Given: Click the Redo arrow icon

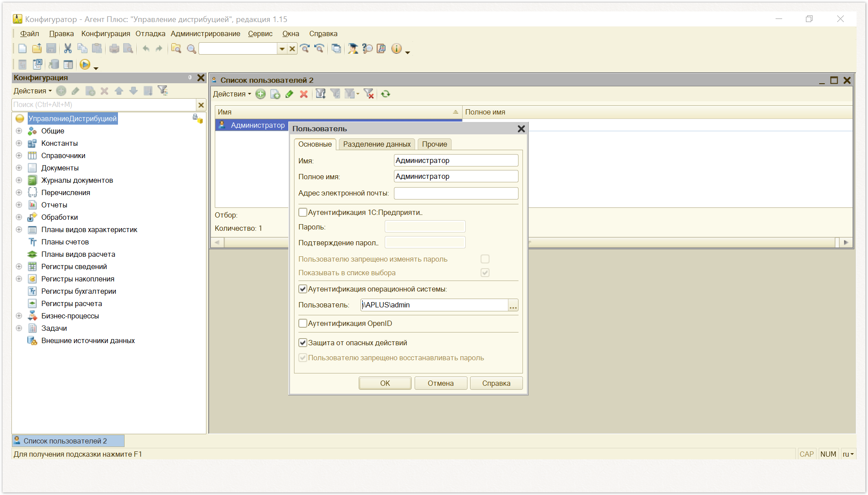Looking at the screenshot, I should coord(159,49).
